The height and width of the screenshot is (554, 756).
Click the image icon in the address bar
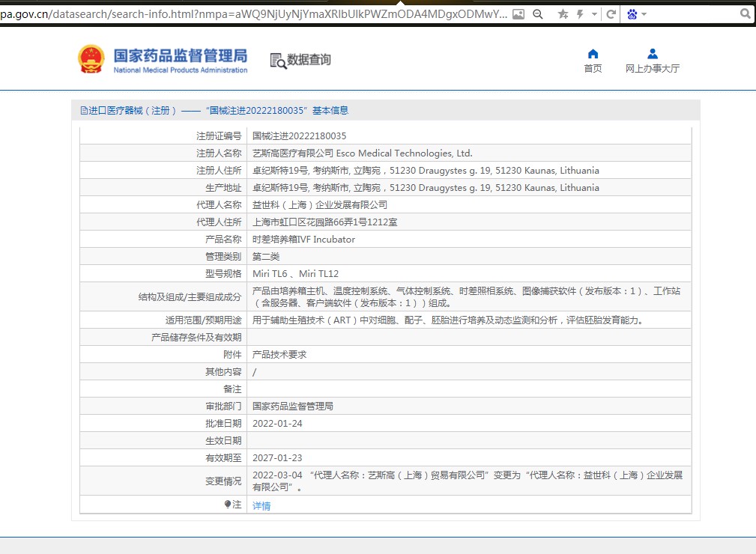coord(518,14)
